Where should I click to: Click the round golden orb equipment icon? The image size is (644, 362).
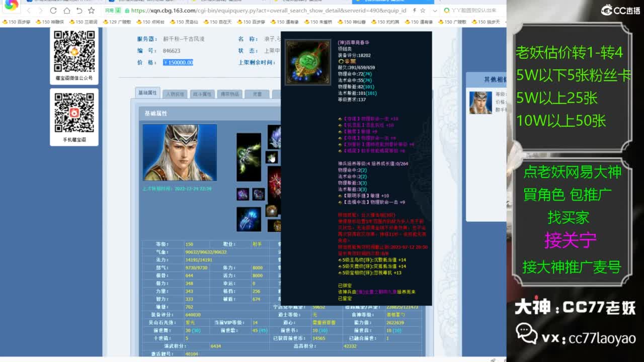[x=272, y=211]
